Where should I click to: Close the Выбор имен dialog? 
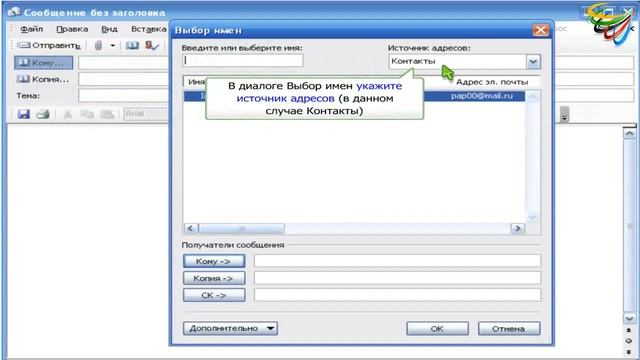[541, 30]
